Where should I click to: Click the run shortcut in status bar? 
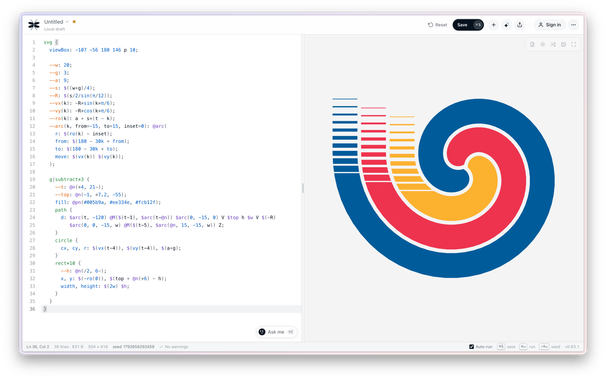[x=527, y=347]
